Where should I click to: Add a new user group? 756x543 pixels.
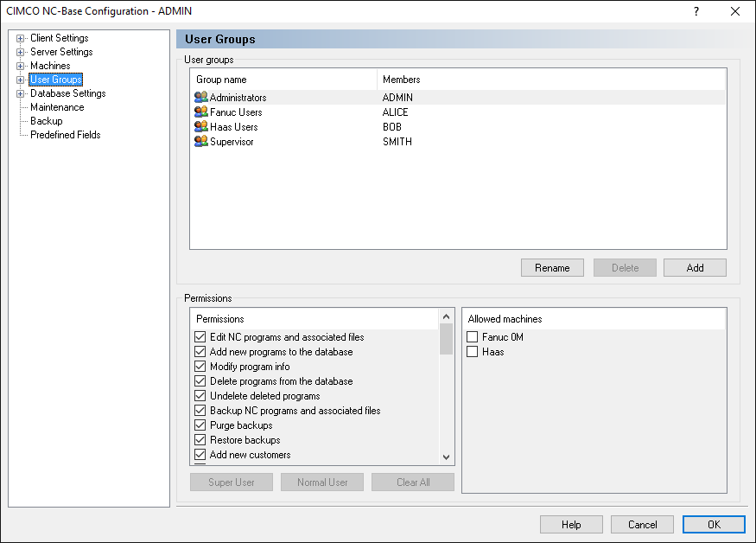point(696,268)
